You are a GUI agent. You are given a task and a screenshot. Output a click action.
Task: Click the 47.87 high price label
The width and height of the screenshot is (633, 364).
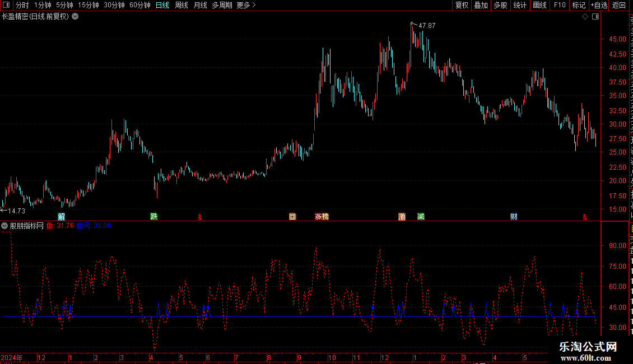click(427, 25)
